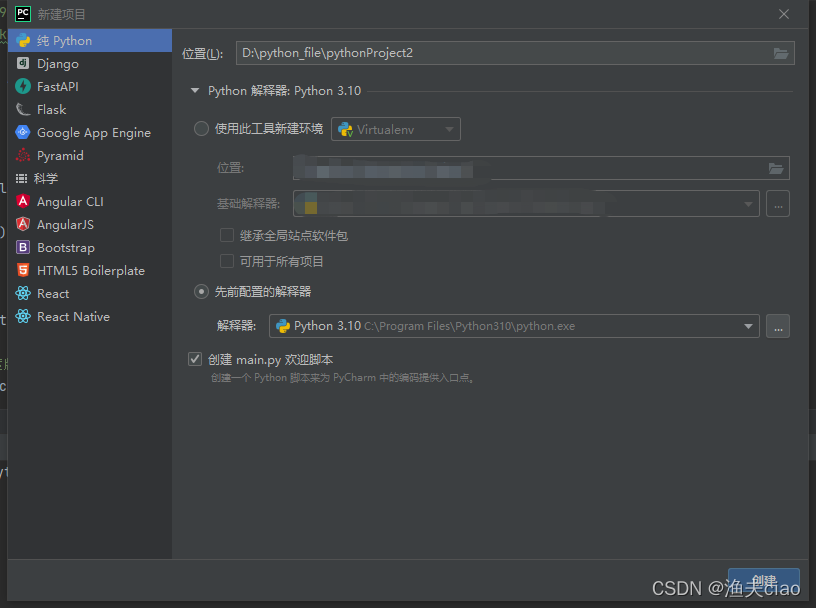The height and width of the screenshot is (608, 816).
Task: Click the Pyramid icon
Action: (23, 155)
